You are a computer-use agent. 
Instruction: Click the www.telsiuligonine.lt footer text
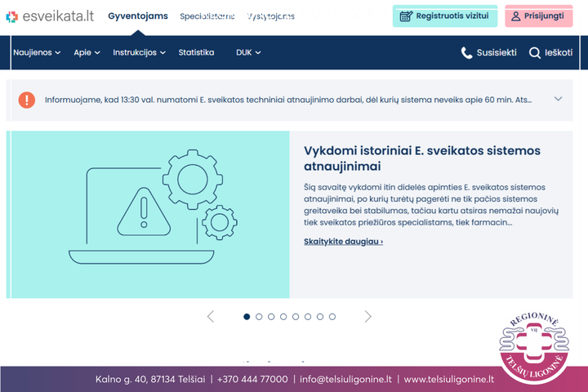[x=449, y=379]
